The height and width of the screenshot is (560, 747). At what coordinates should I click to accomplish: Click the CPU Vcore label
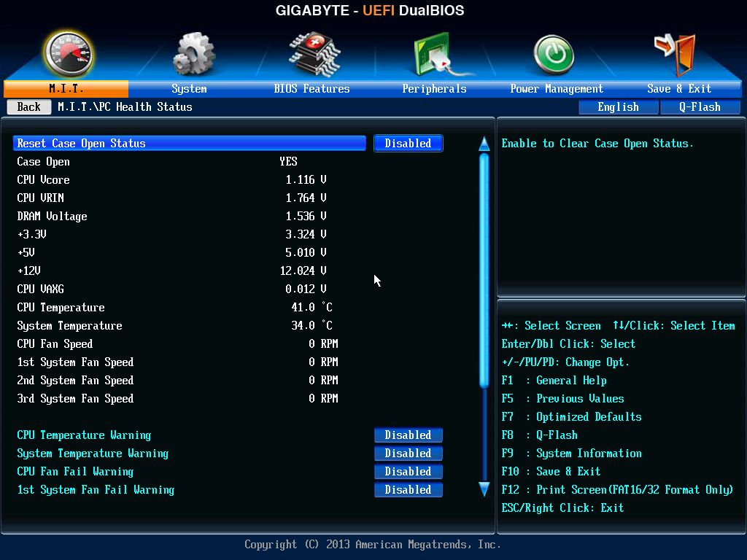tap(43, 180)
